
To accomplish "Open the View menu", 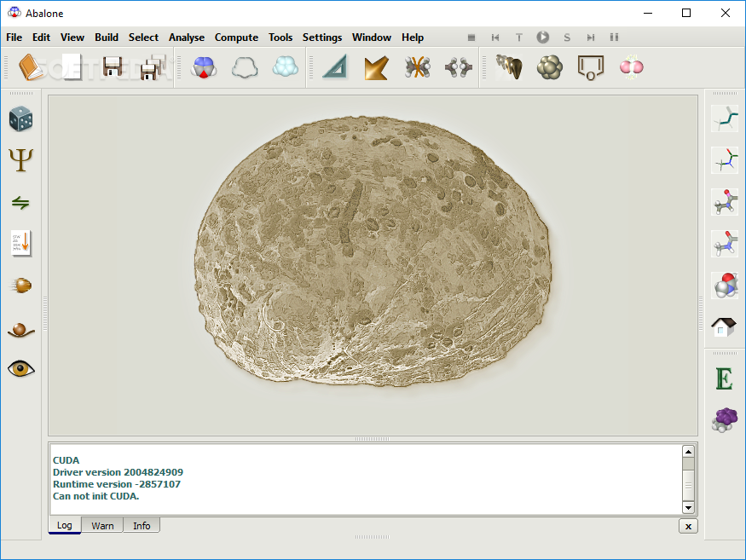I will pos(72,38).
